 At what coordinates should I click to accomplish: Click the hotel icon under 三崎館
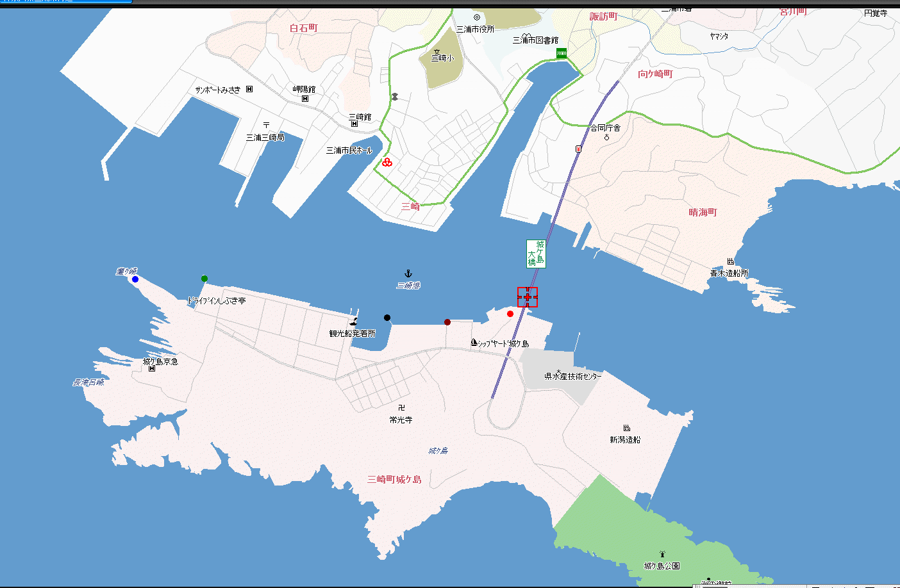[354, 124]
